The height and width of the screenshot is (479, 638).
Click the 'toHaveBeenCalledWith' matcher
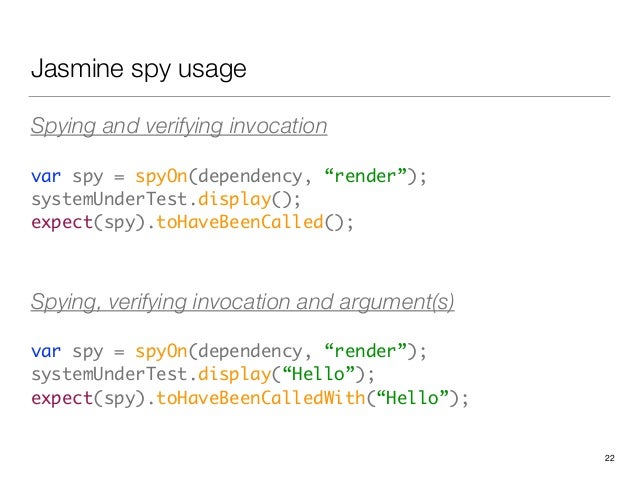click(261, 398)
